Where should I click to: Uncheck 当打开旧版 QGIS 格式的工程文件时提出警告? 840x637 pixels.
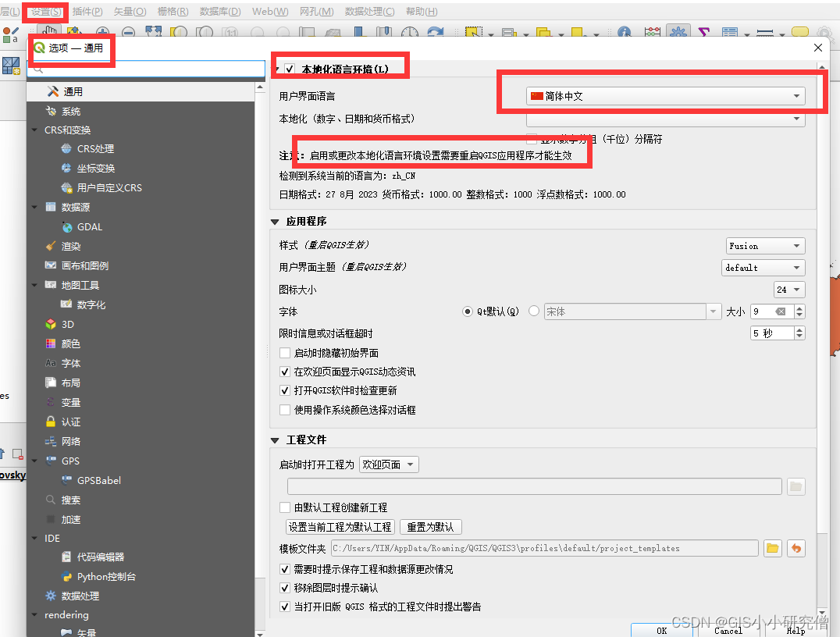[x=285, y=607]
